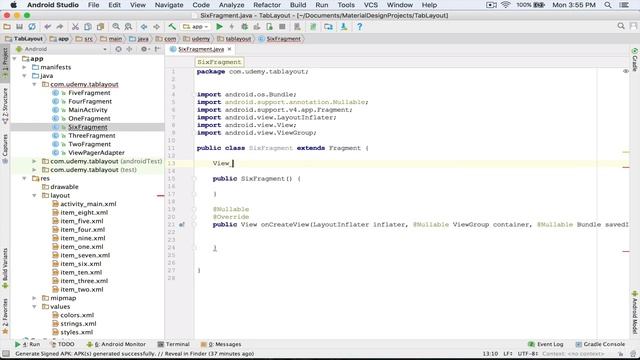This screenshot has width=640, height=360.
Task: Click the Save All toolbar icon
Action: coord(19,27)
